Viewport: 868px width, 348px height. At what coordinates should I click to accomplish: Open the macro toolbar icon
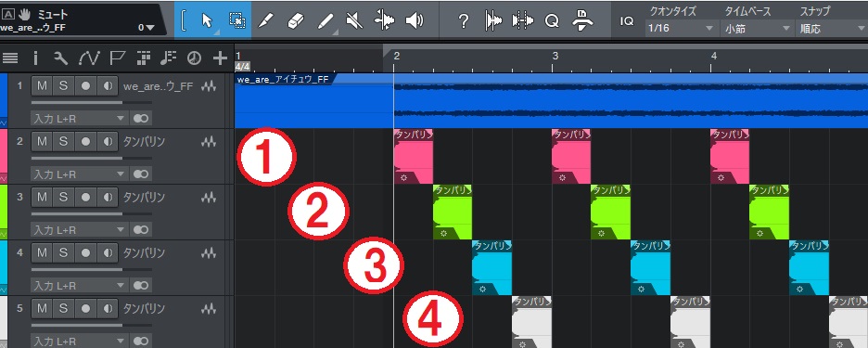[x=581, y=20]
